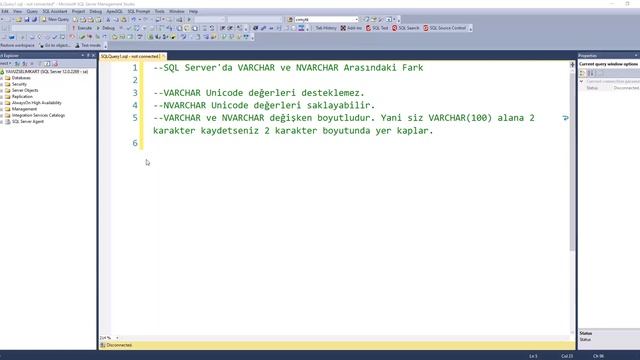Expand the Databases folder node
640x360 pixels.
(x=2, y=78)
